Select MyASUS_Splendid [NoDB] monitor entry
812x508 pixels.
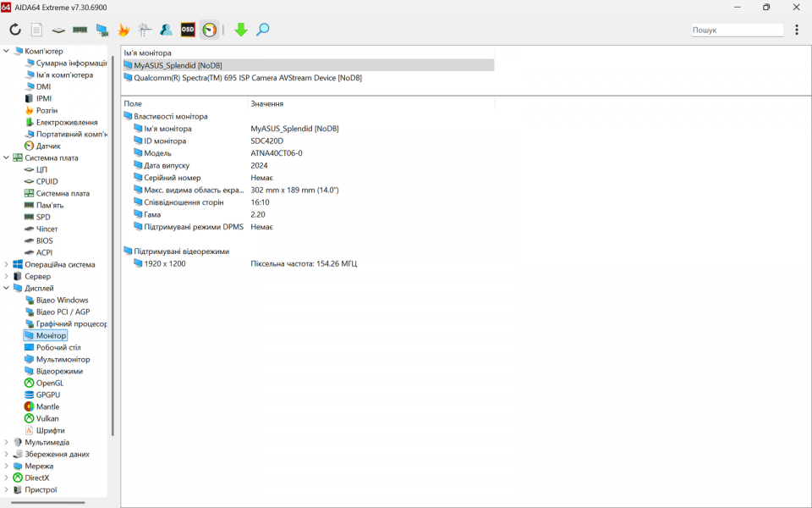(309, 65)
